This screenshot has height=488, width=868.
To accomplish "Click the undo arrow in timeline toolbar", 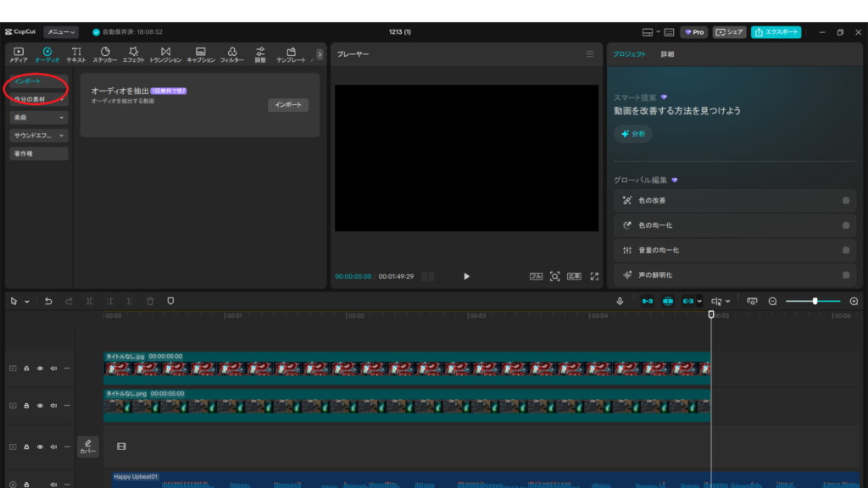I will (48, 301).
